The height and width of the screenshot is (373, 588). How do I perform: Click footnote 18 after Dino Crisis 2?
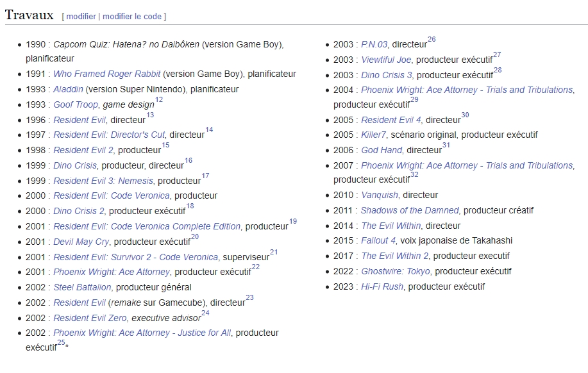coord(190,206)
